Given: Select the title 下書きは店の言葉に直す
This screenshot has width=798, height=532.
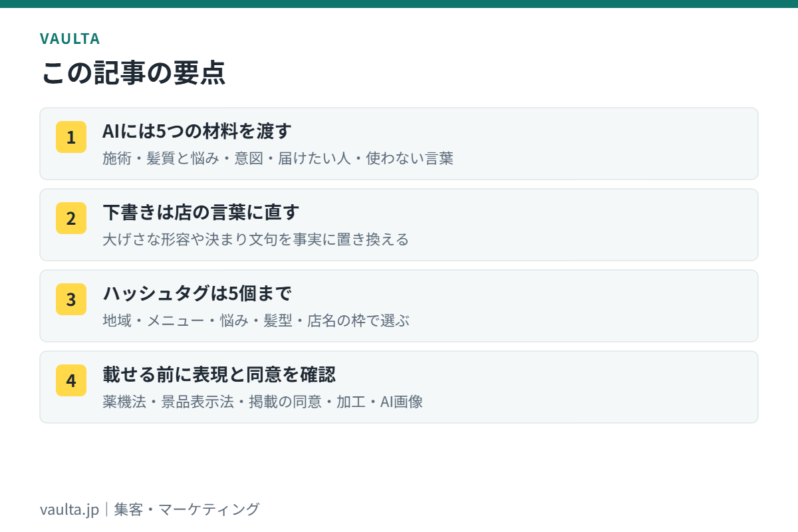Looking at the screenshot, I should point(201,212).
